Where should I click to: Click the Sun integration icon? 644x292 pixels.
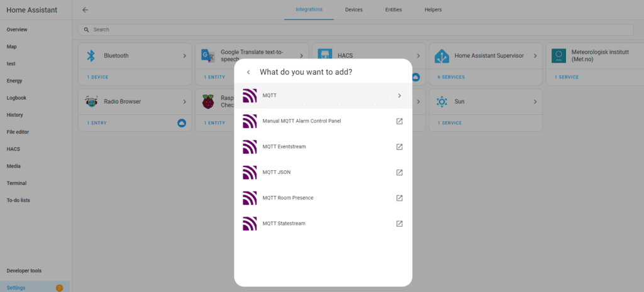coord(441,102)
